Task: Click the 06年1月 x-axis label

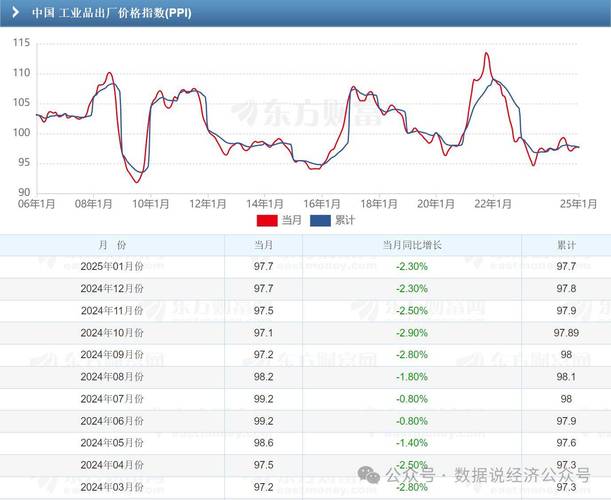Action: click(x=37, y=204)
